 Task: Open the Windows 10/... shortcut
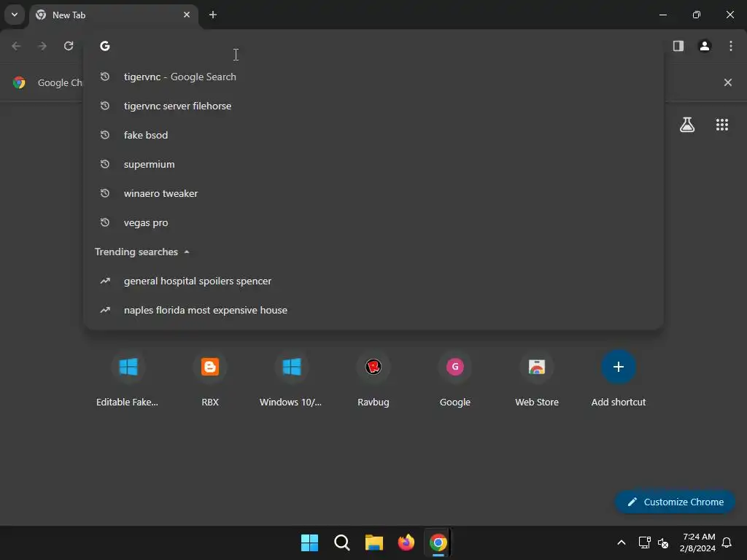pyautogui.click(x=291, y=379)
